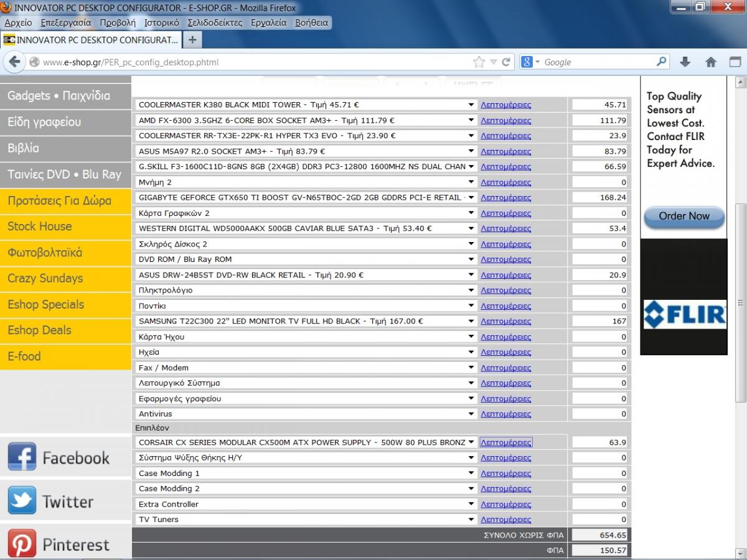Open Λεπτομέρειες link for Ποντίκι row
747x560 pixels.
pos(505,306)
